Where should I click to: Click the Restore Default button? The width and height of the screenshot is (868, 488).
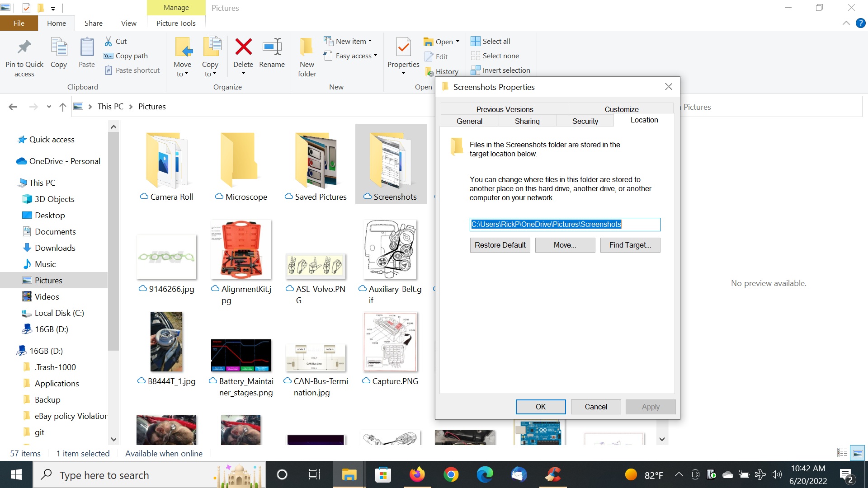coord(500,245)
